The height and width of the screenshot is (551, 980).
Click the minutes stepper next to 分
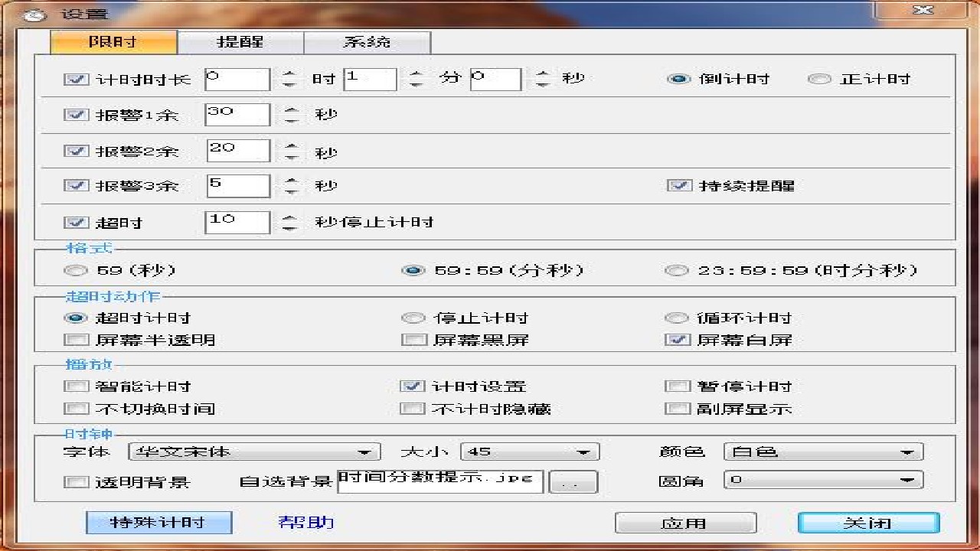click(416, 79)
